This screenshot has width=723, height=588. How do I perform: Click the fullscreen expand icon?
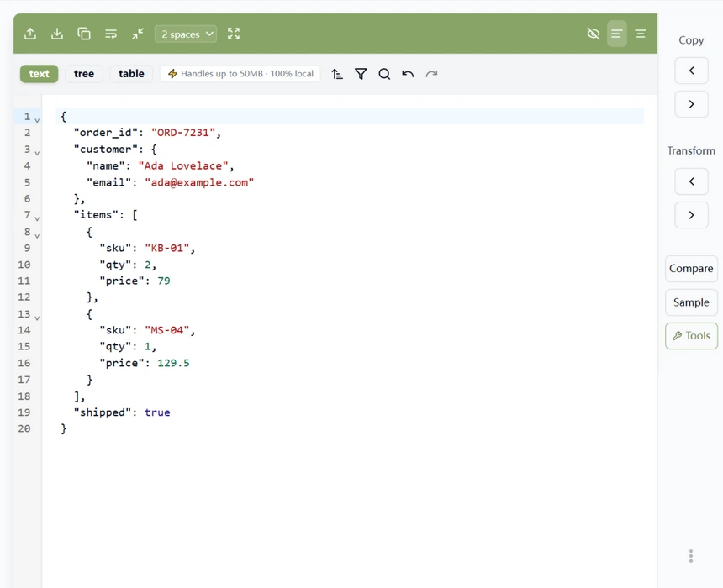click(234, 34)
